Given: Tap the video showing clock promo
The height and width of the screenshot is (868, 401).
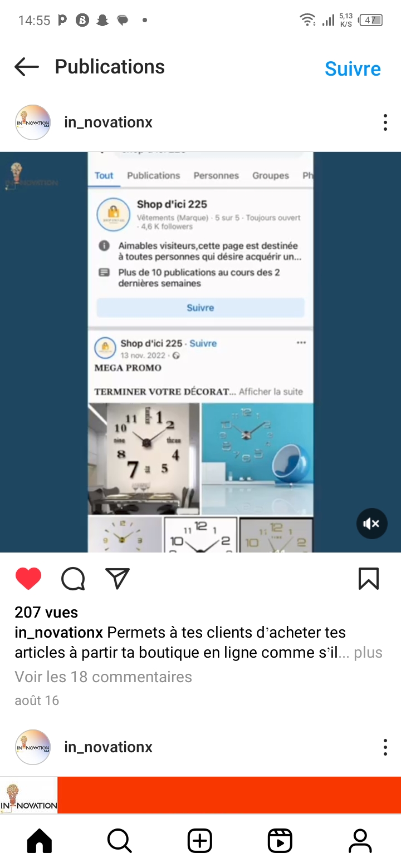Looking at the screenshot, I should click(200, 352).
